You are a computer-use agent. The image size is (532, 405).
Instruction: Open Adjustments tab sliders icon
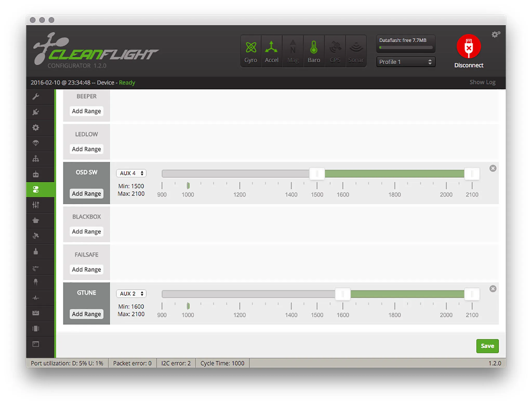pos(36,205)
